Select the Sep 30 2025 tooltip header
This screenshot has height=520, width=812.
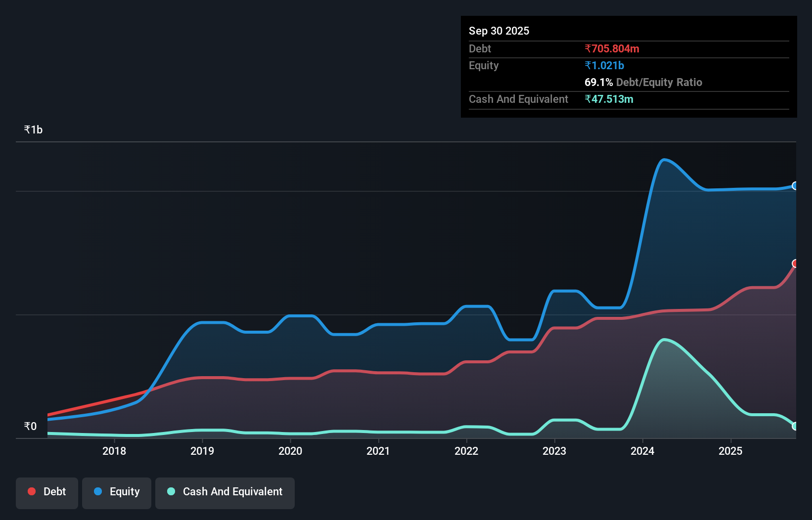pos(499,31)
